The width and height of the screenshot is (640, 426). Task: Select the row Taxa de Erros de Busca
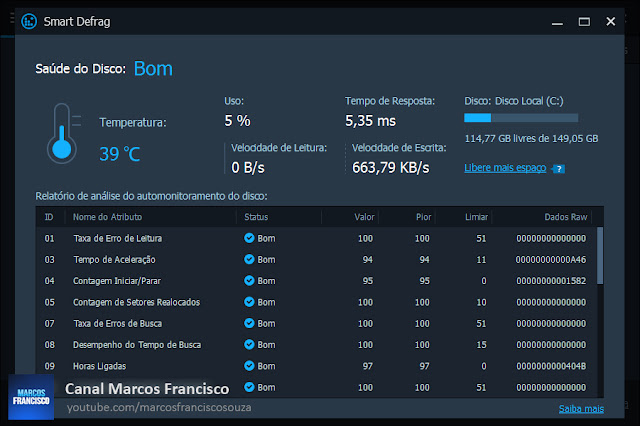tap(316, 324)
